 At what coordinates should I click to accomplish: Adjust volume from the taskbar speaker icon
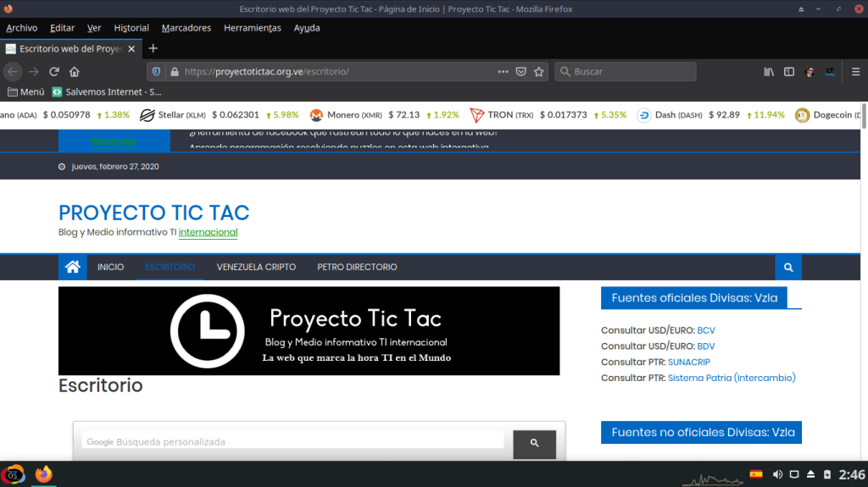[x=777, y=474]
